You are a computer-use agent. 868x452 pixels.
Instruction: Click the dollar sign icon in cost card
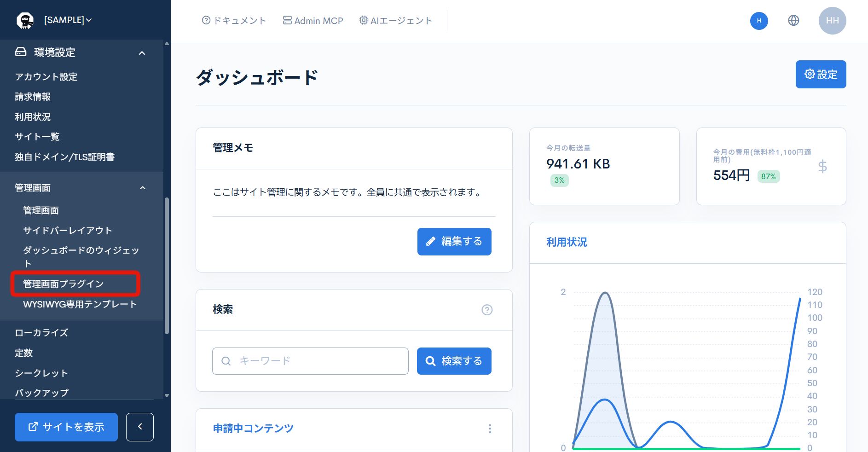tap(822, 167)
